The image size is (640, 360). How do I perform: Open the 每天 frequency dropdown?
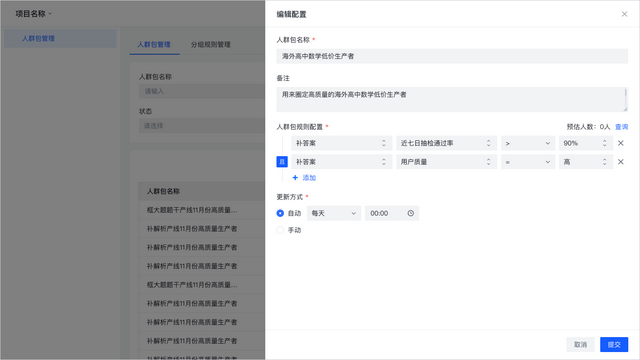[x=333, y=213]
